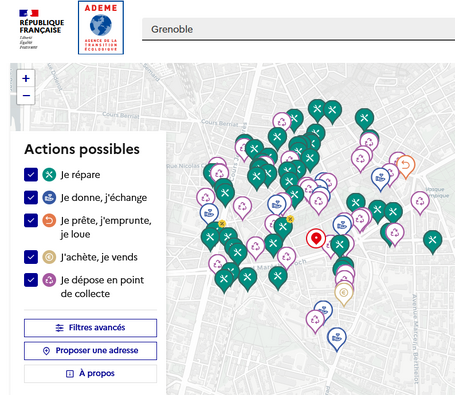Select the far-right green repair pin
The height and width of the screenshot is (395, 455).
(x=432, y=241)
